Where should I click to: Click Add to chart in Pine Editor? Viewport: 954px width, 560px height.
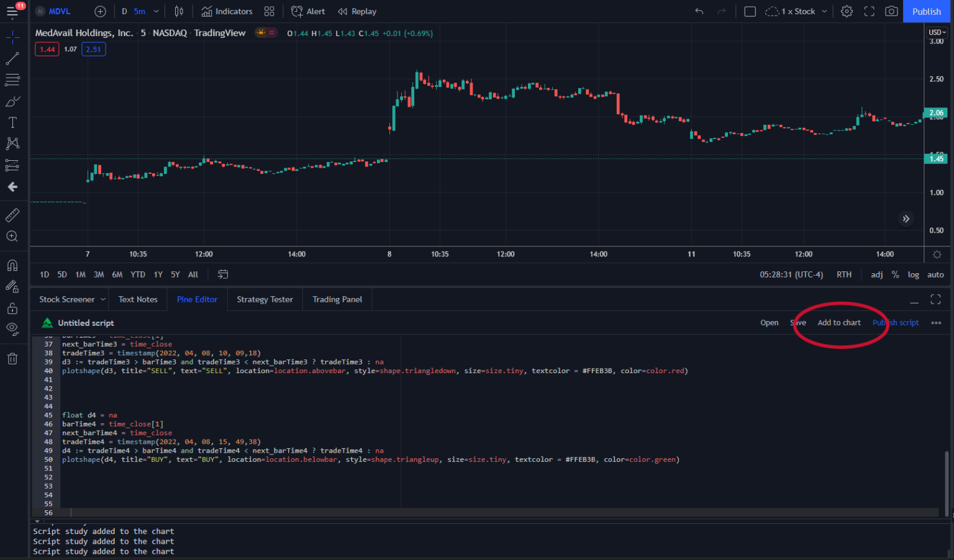[x=839, y=322]
